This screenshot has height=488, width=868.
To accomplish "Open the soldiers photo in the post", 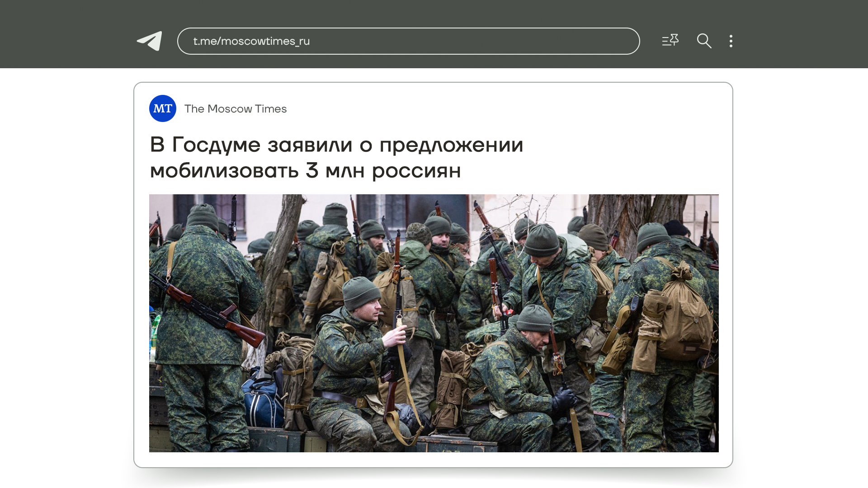I will click(x=434, y=323).
